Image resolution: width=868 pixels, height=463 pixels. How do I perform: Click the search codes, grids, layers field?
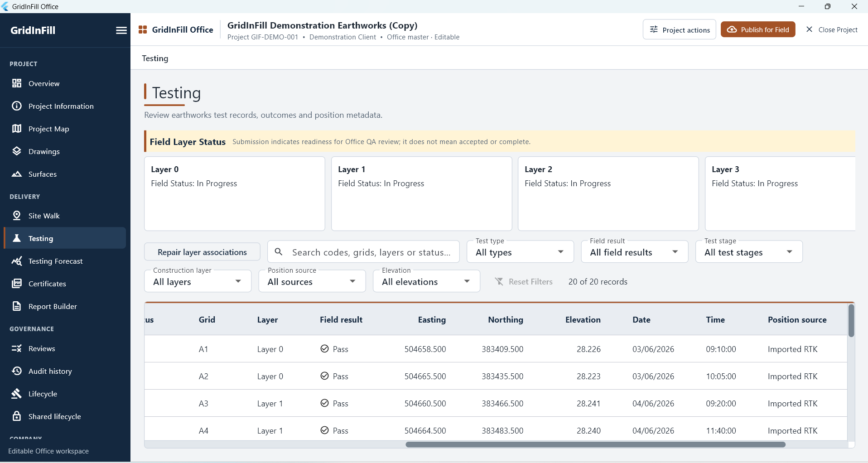coord(363,252)
